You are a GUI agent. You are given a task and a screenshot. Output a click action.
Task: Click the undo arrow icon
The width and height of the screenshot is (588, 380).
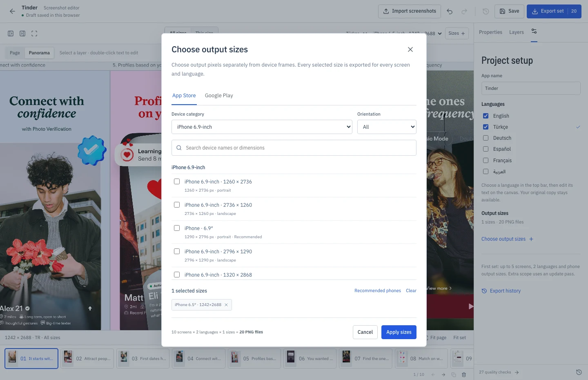pyautogui.click(x=450, y=11)
